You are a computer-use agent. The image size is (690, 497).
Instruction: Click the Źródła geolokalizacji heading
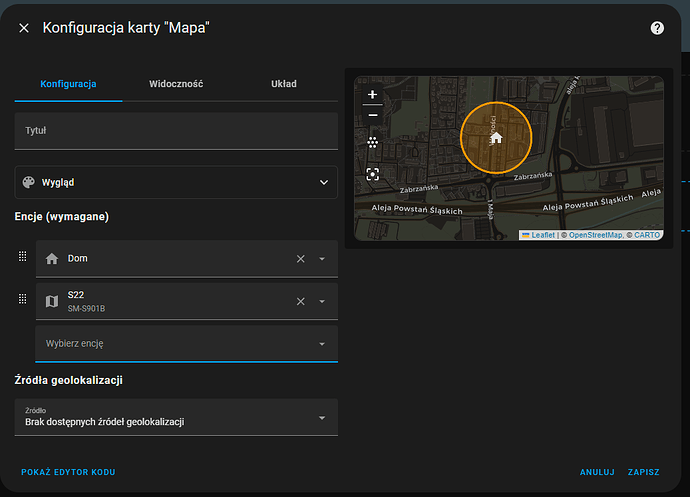(x=69, y=380)
